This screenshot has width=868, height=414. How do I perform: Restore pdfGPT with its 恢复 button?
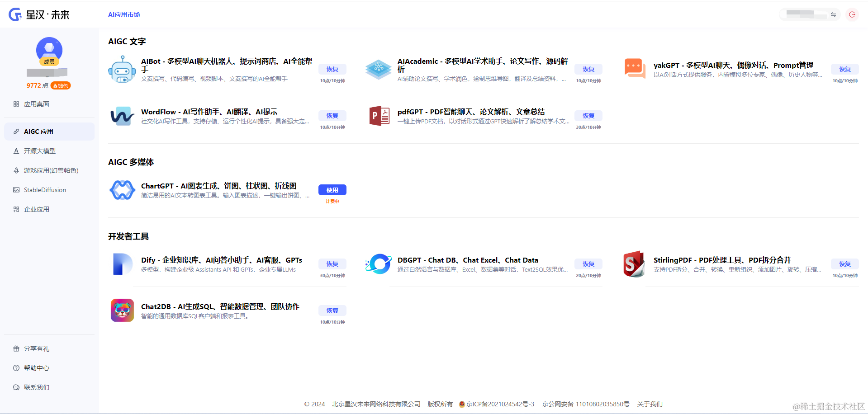click(x=588, y=116)
